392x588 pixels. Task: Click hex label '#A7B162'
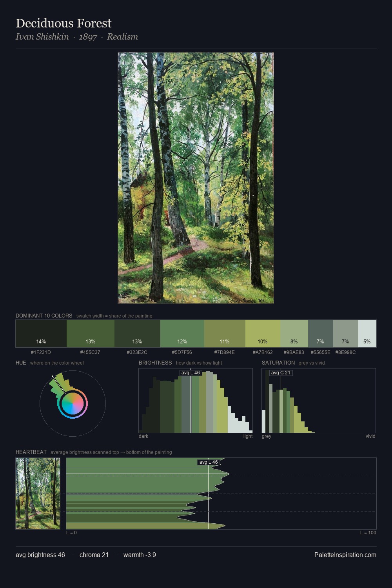(x=263, y=352)
